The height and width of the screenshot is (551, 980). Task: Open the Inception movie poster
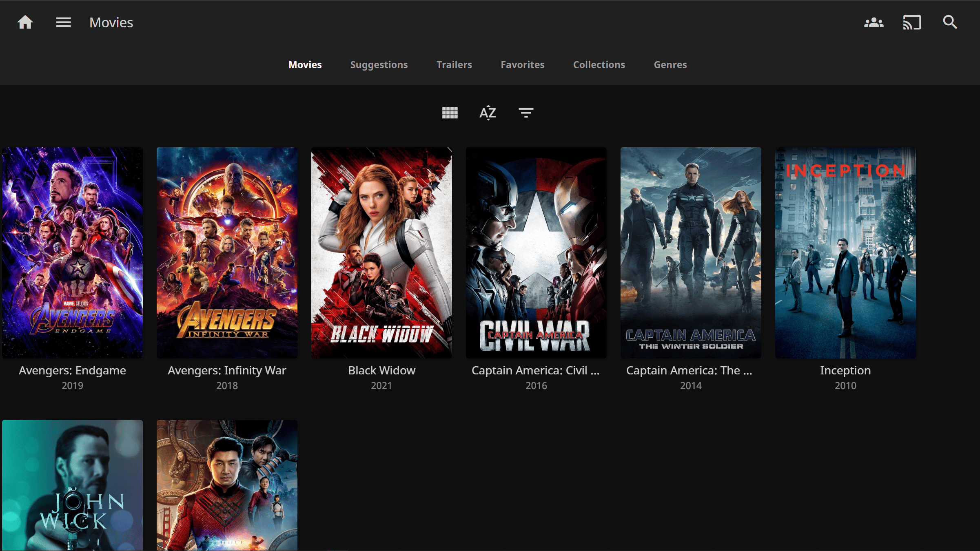coord(845,253)
